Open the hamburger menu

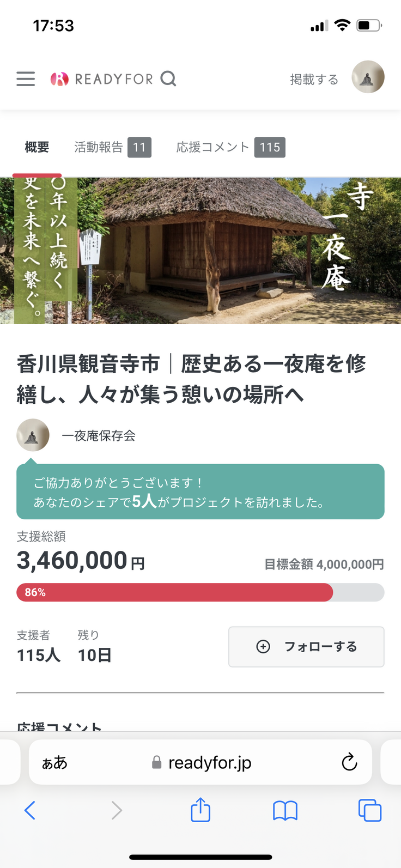point(26,79)
